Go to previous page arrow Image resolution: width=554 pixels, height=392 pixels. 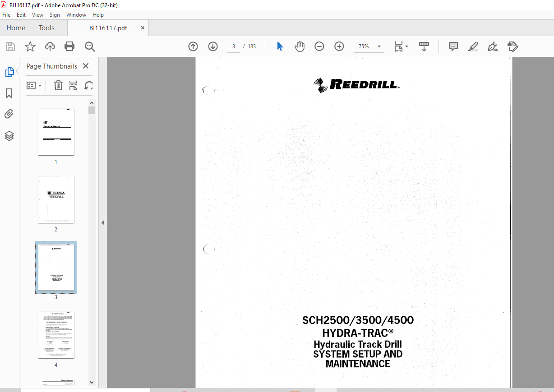[x=193, y=46]
